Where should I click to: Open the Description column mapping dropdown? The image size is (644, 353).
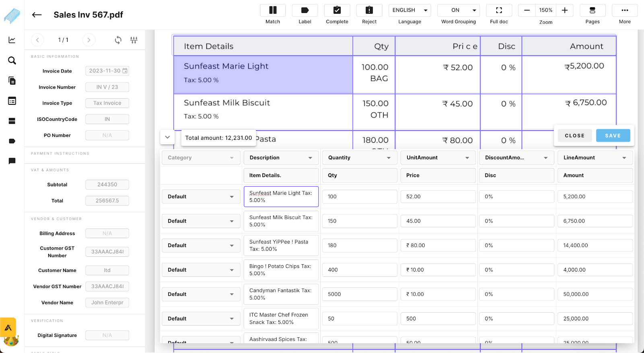pos(281,158)
